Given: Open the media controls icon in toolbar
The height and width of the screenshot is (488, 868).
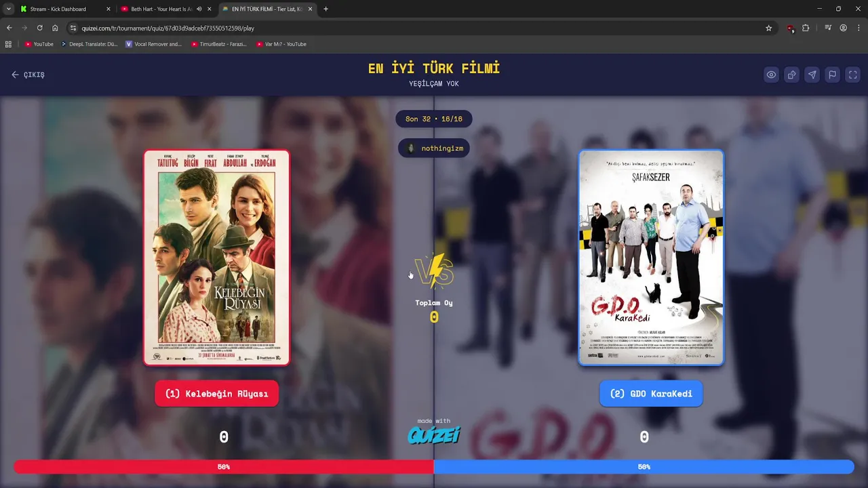Looking at the screenshot, I should [828, 28].
